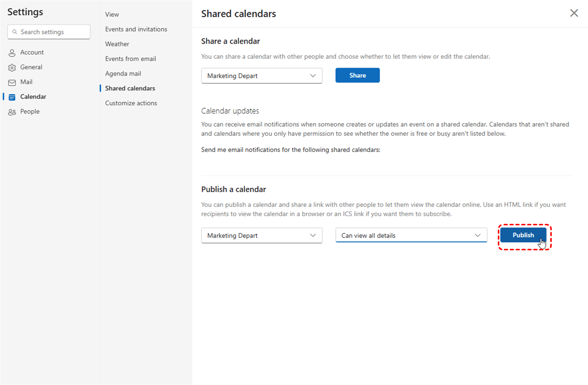Open Customize actions settings
Screen dimensions: 588x385
pos(131,103)
